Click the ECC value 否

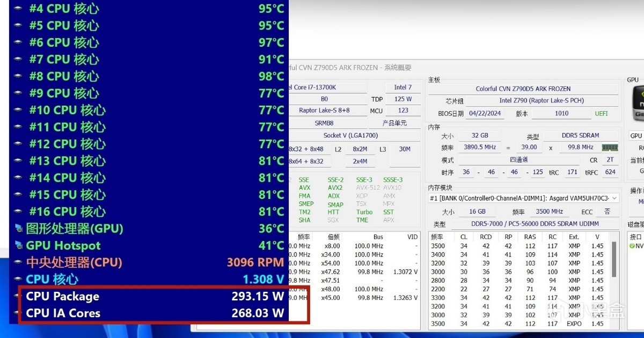[607, 211]
